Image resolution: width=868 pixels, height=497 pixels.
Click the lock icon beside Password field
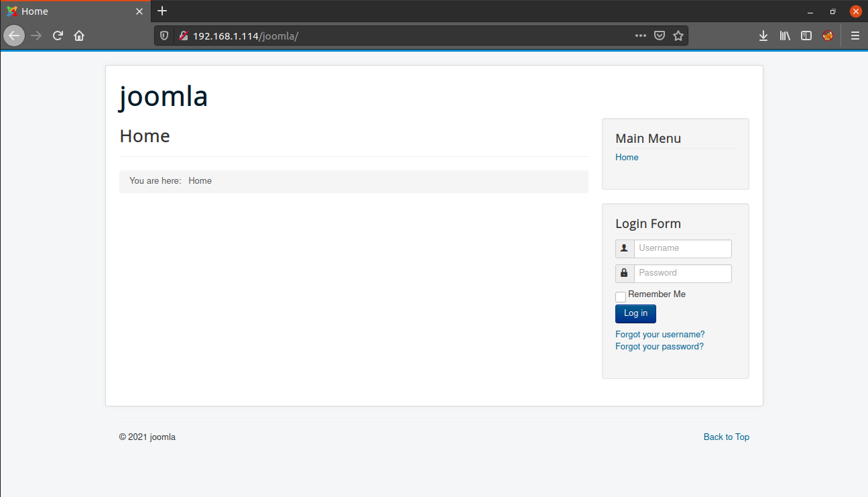(x=625, y=273)
